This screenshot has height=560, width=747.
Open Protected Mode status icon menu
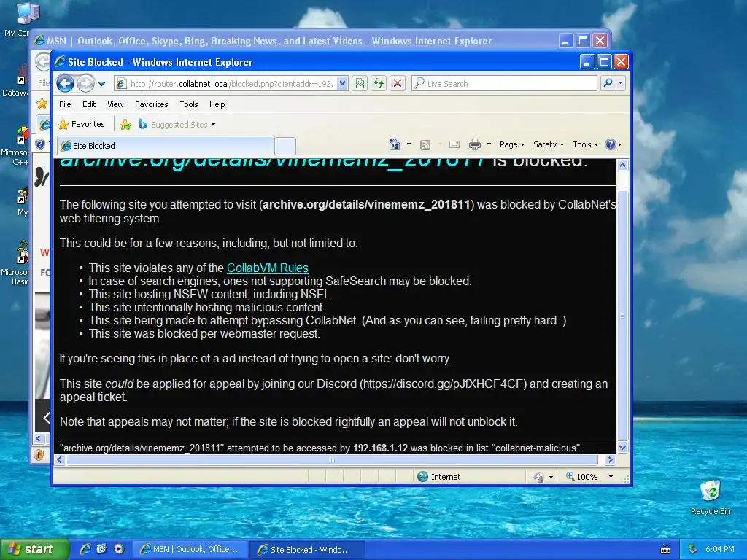coord(543,477)
